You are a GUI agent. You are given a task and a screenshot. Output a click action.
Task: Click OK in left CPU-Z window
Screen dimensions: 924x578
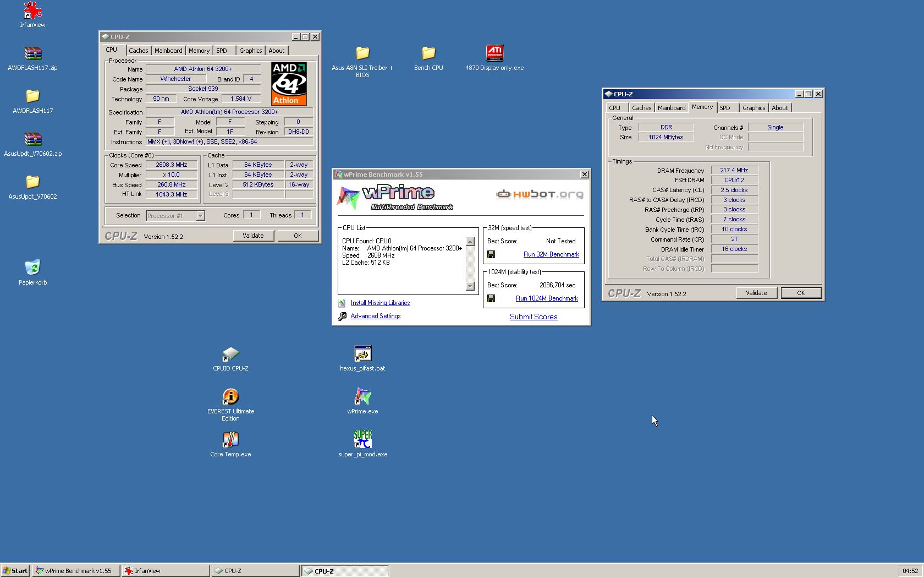click(x=298, y=236)
